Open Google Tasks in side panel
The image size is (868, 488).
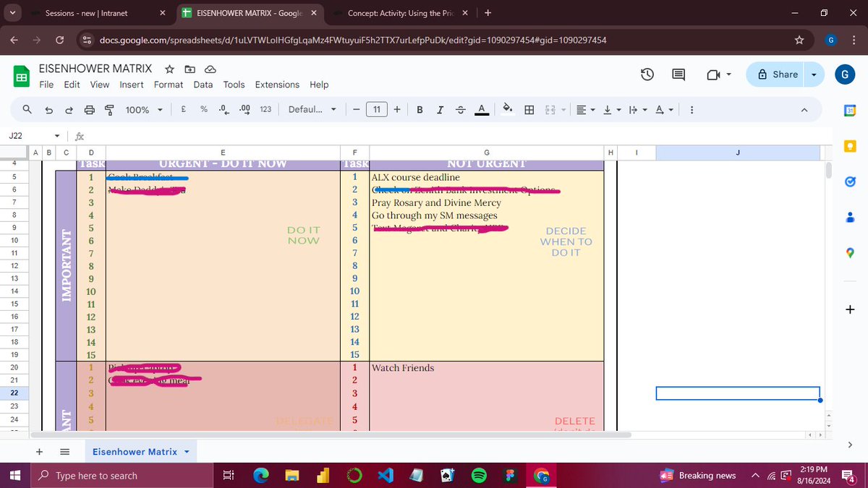850,181
